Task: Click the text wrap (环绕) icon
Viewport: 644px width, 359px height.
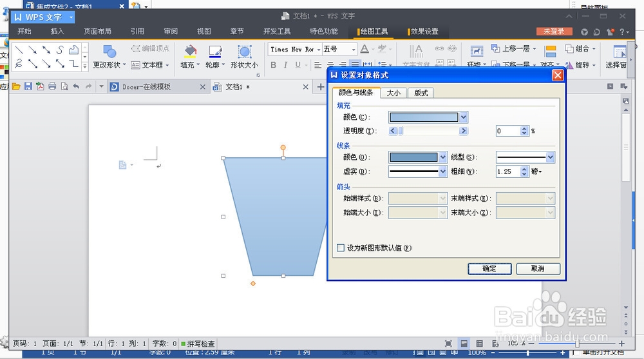Action: pos(477,52)
